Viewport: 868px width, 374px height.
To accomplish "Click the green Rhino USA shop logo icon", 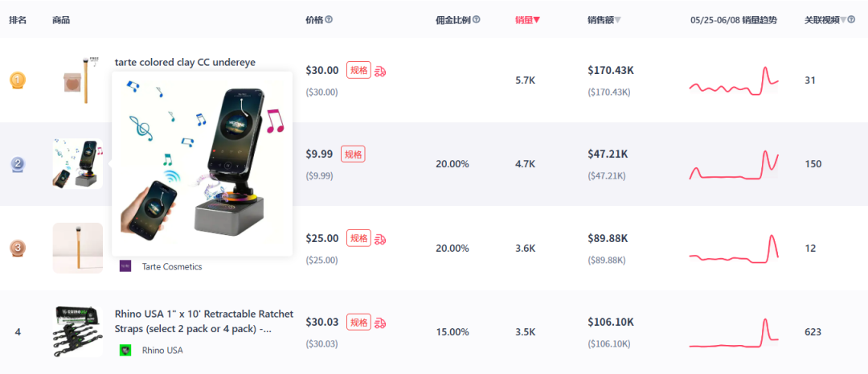I will [x=125, y=350].
